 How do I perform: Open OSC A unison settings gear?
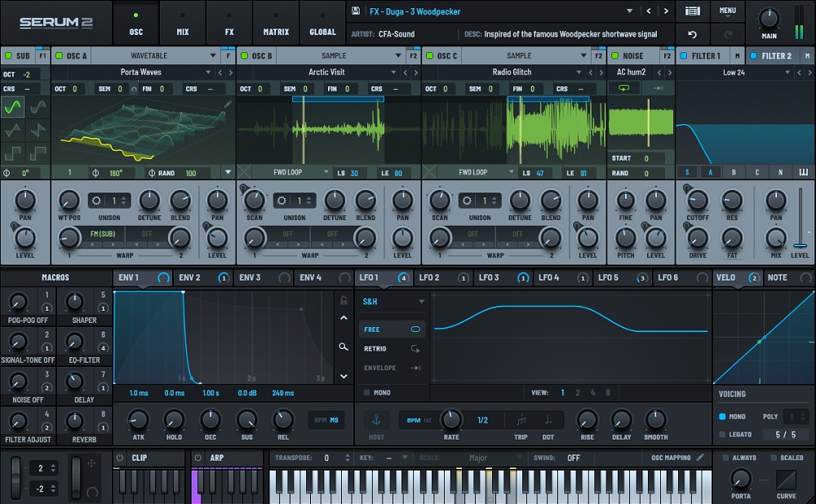[x=96, y=201]
